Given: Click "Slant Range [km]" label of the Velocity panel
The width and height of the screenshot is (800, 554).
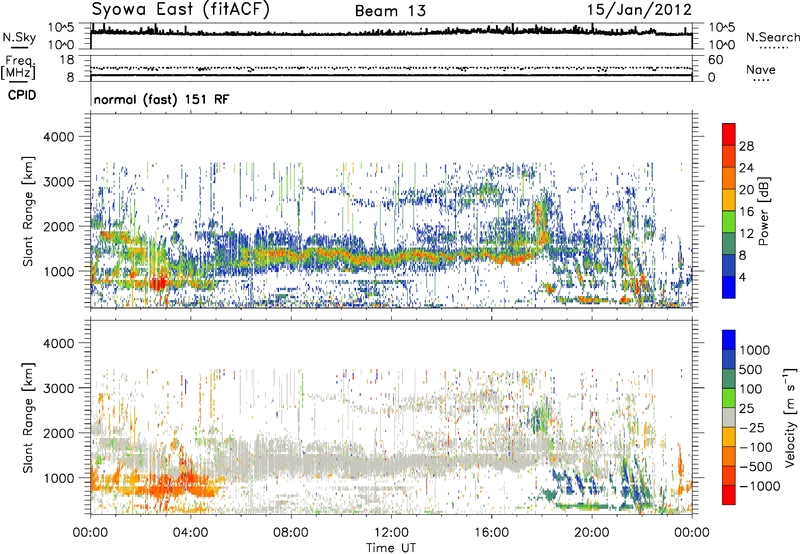Looking at the screenshot, I should 28,418.
